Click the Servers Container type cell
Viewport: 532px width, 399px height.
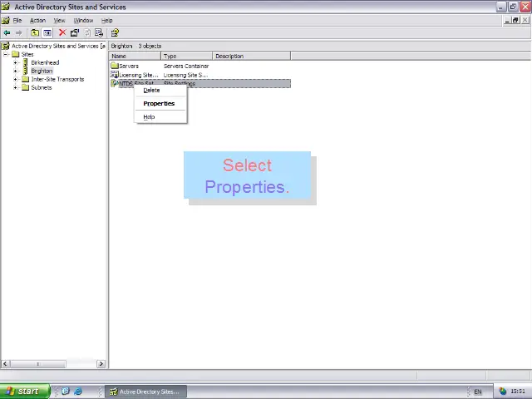pos(186,66)
